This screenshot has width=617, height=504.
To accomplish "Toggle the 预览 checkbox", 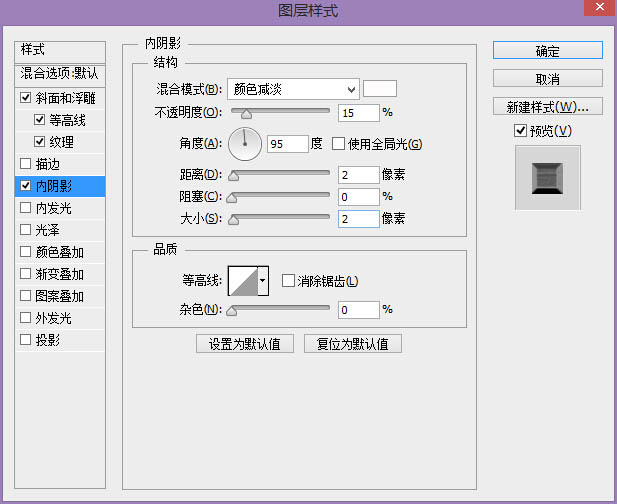I will click(x=520, y=132).
